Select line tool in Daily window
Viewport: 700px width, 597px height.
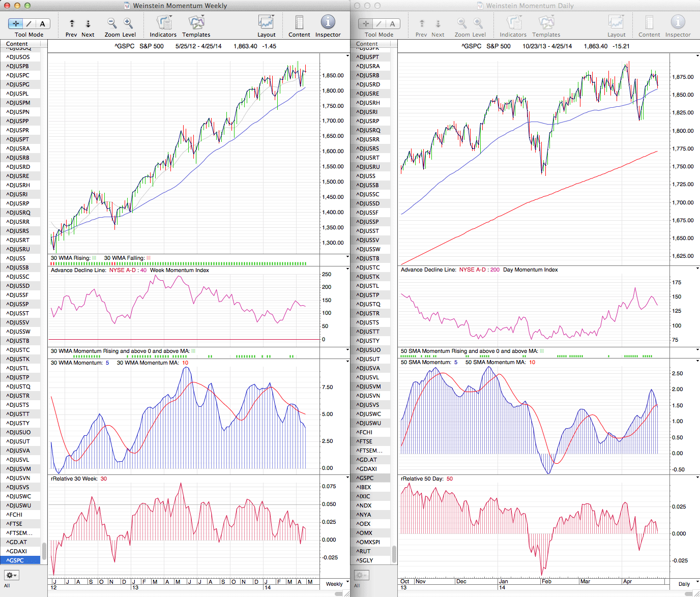pos(380,23)
